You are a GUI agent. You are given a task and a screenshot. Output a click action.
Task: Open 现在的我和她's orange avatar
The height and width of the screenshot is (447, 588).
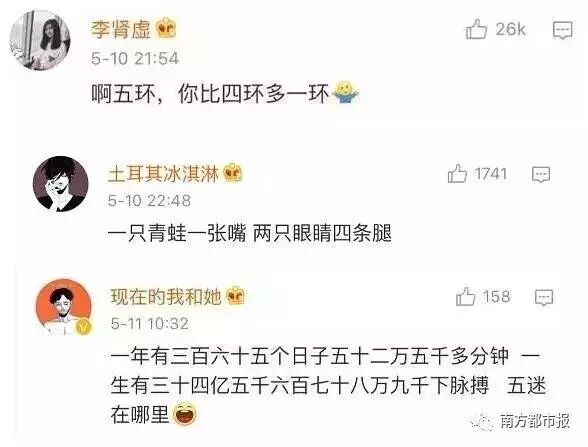pos(63,307)
